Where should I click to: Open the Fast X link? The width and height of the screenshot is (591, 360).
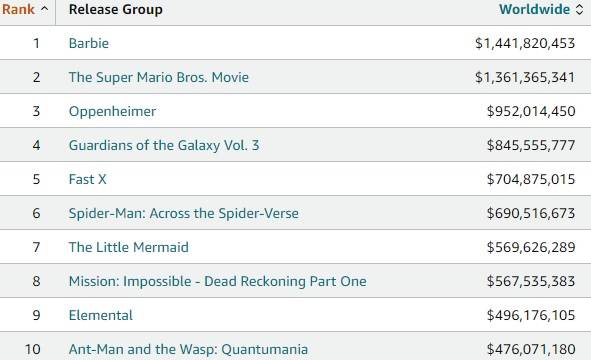[x=87, y=179]
